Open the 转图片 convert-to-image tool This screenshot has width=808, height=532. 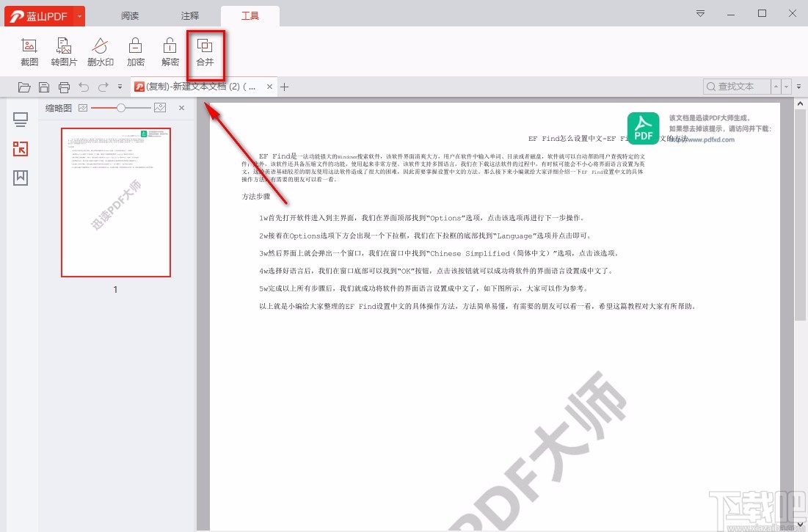pos(64,52)
